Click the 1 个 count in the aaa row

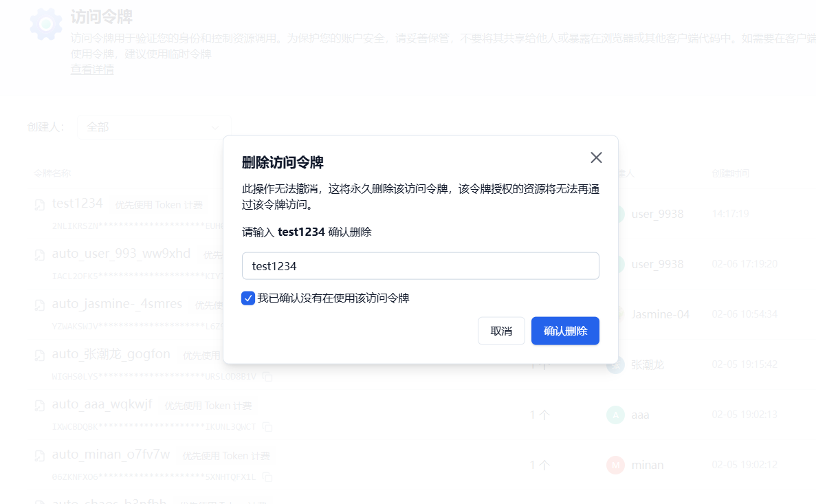click(x=540, y=415)
